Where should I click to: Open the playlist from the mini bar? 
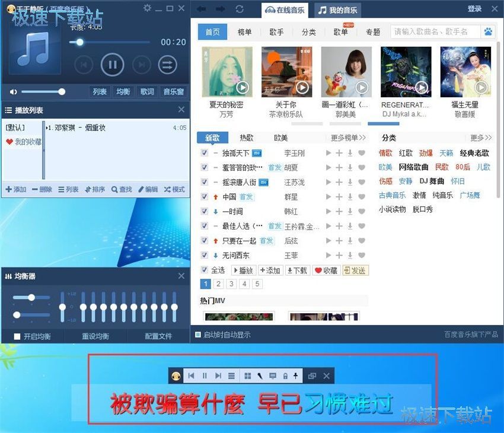(231, 376)
